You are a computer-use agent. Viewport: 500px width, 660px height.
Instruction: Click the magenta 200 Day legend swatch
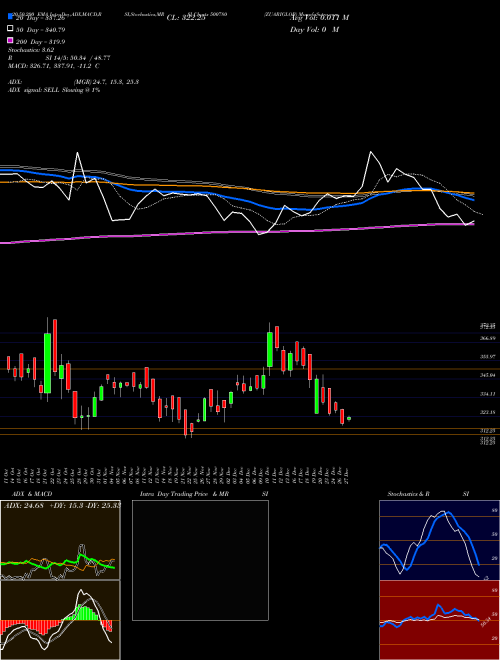[x=11, y=40]
